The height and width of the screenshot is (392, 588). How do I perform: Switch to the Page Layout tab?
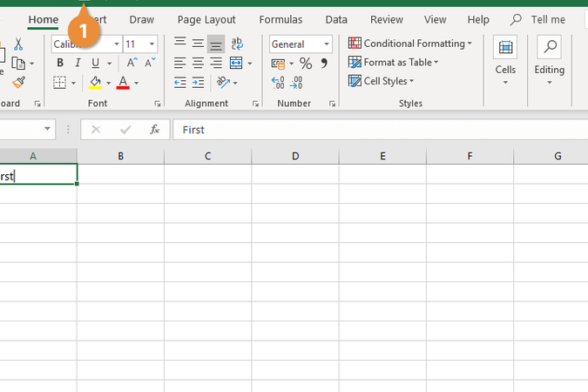206,19
